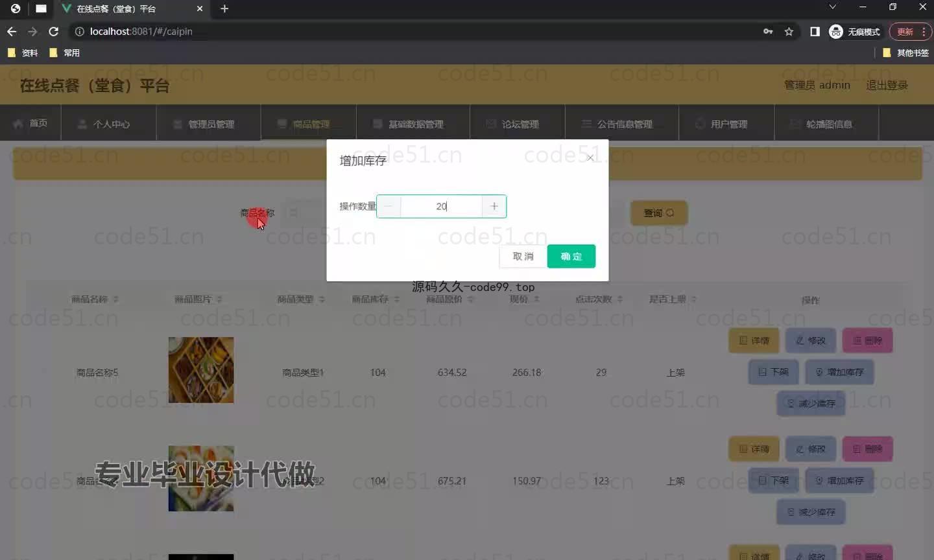Viewport: 934px width, 560px height.
Task: Select the 266.18 current price cell
Action: (x=527, y=373)
